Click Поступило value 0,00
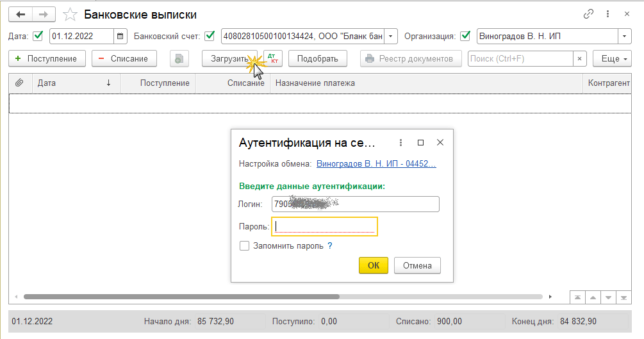The image size is (644, 339). click(x=353, y=321)
